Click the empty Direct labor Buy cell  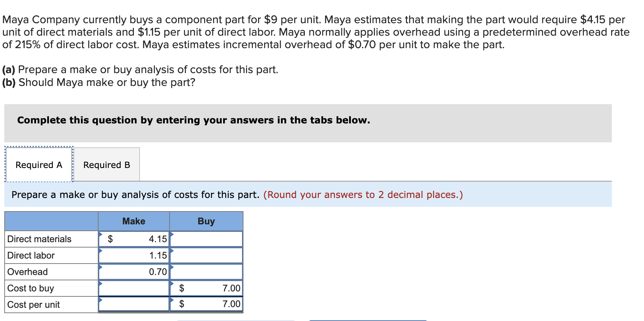pos(207,255)
